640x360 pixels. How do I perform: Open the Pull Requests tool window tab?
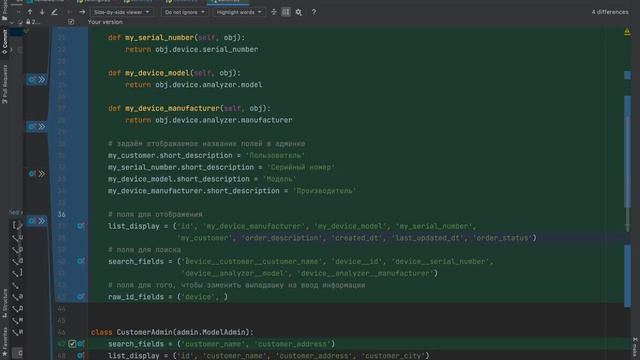point(4,84)
